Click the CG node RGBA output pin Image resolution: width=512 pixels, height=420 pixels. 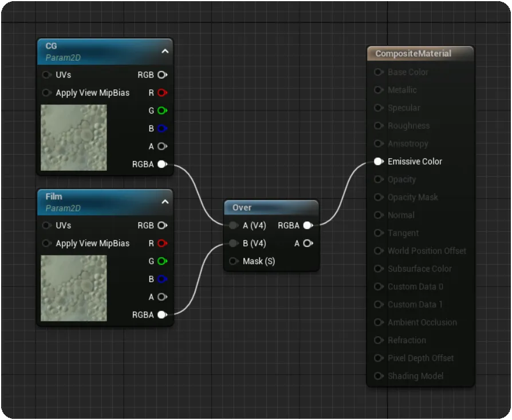[162, 164]
